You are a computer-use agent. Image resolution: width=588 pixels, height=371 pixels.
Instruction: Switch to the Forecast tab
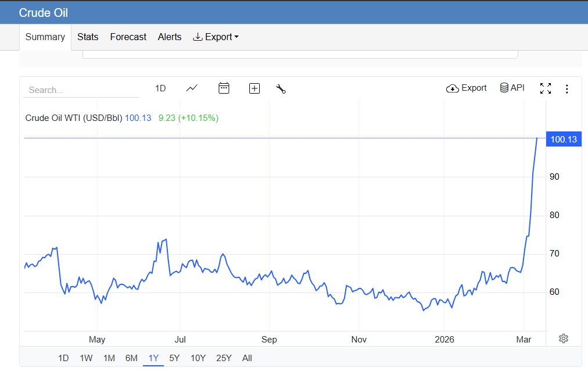(128, 37)
